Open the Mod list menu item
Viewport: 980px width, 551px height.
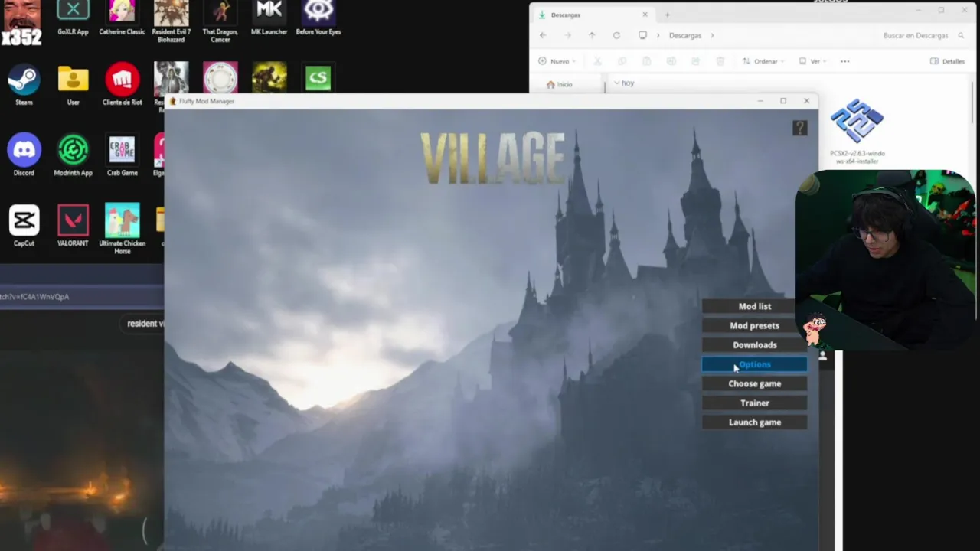click(x=754, y=306)
